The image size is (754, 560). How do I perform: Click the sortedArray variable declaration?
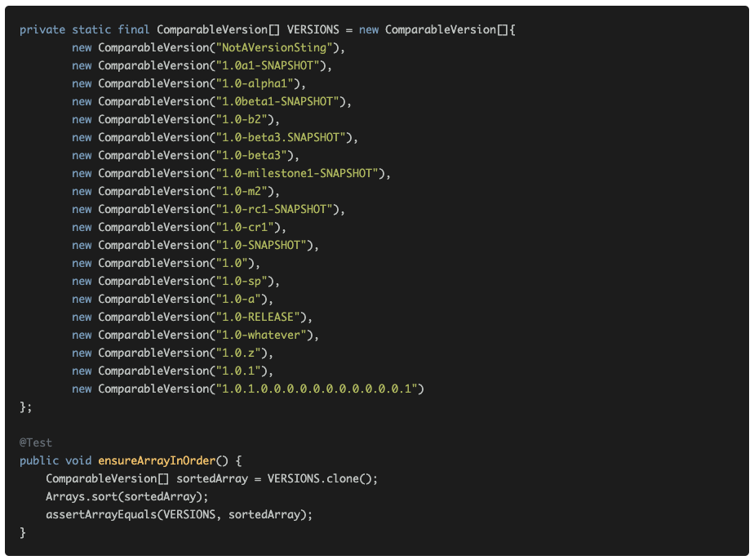point(212,478)
